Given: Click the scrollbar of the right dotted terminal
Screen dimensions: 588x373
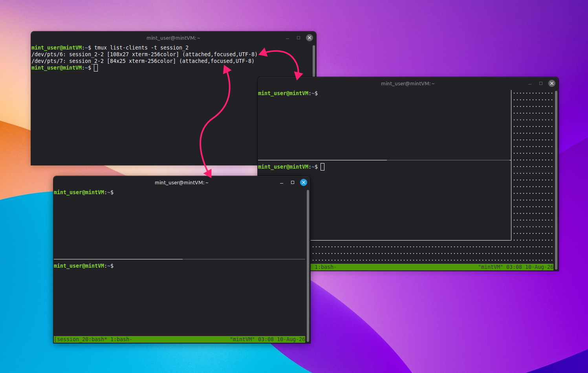Looking at the screenshot, I should [556, 180].
